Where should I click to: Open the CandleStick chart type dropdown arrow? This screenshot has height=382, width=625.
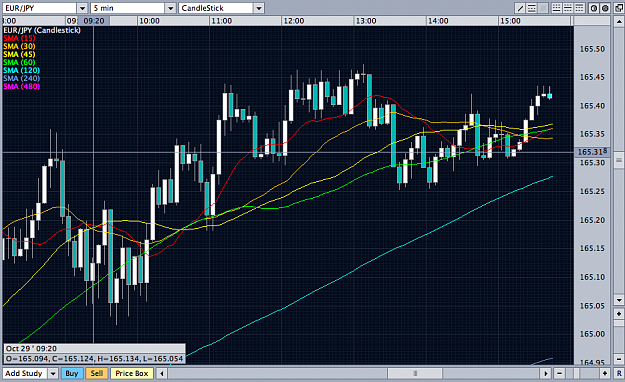tap(259, 8)
